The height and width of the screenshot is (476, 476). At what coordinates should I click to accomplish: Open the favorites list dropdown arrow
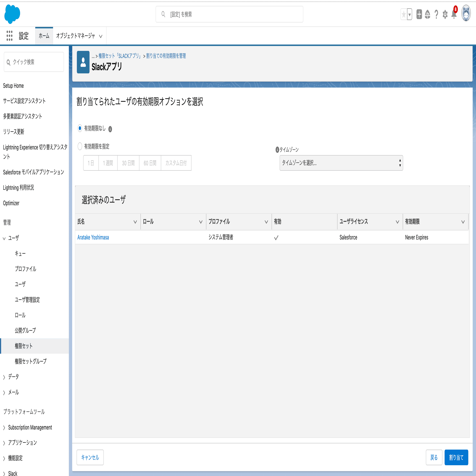(409, 14)
